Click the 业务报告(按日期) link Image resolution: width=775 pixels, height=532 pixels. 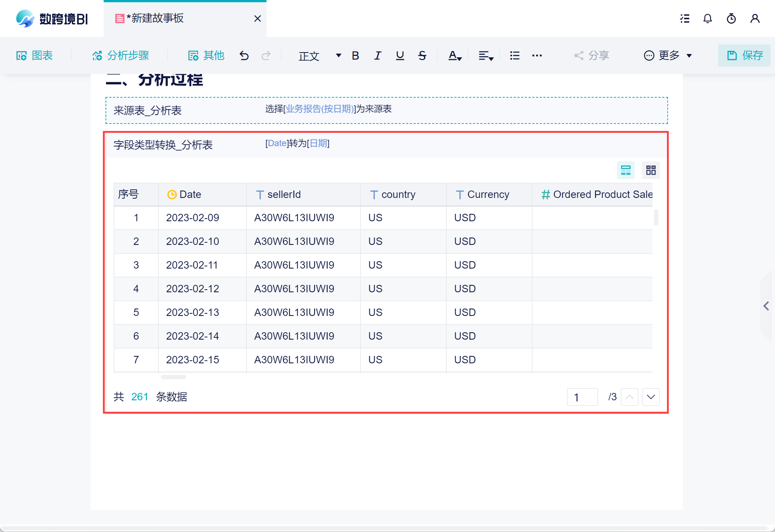[319, 109]
